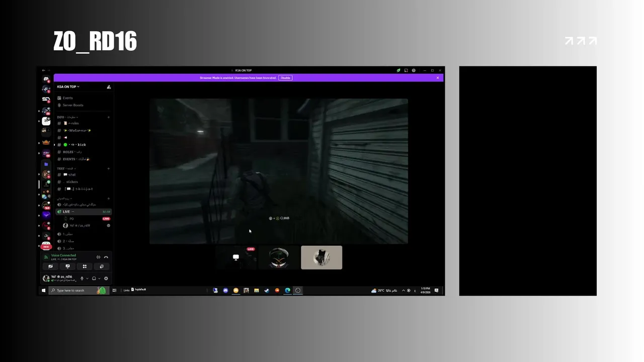Open the server with the 144 badge

(x=46, y=205)
